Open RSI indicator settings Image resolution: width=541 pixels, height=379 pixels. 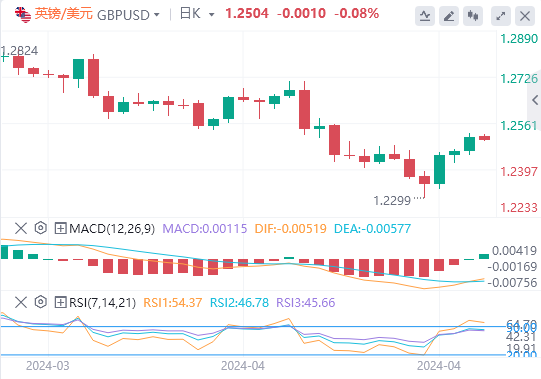[x=41, y=302]
